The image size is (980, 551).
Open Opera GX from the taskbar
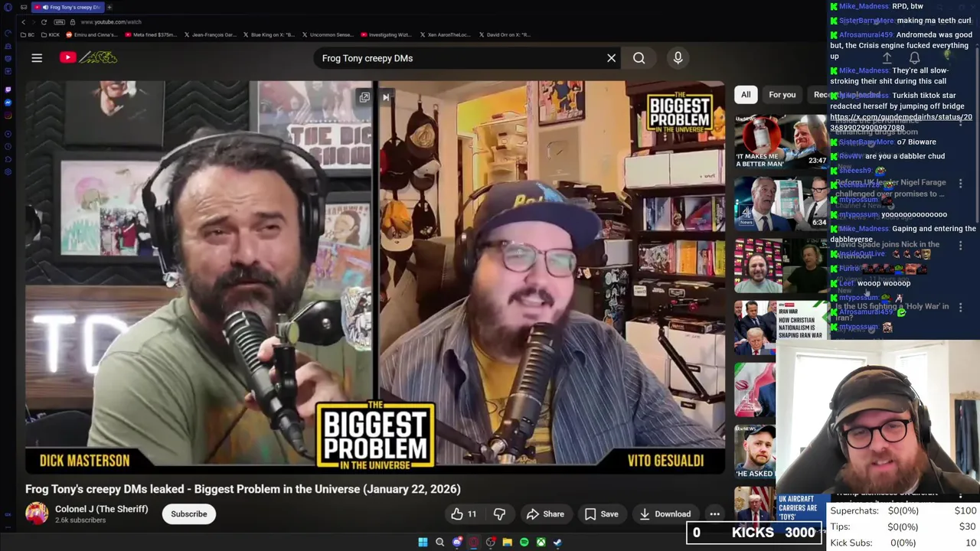tap(474, 542)
